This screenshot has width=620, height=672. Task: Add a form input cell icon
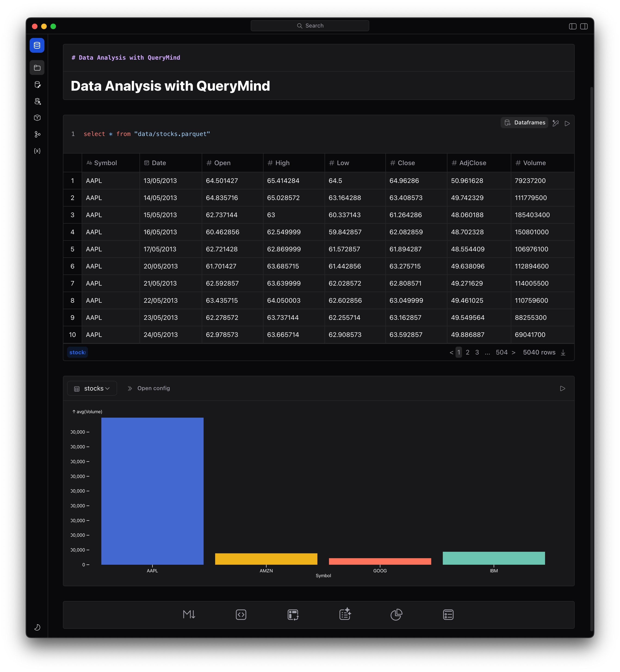pyautogui.click(x=448, y=615)
